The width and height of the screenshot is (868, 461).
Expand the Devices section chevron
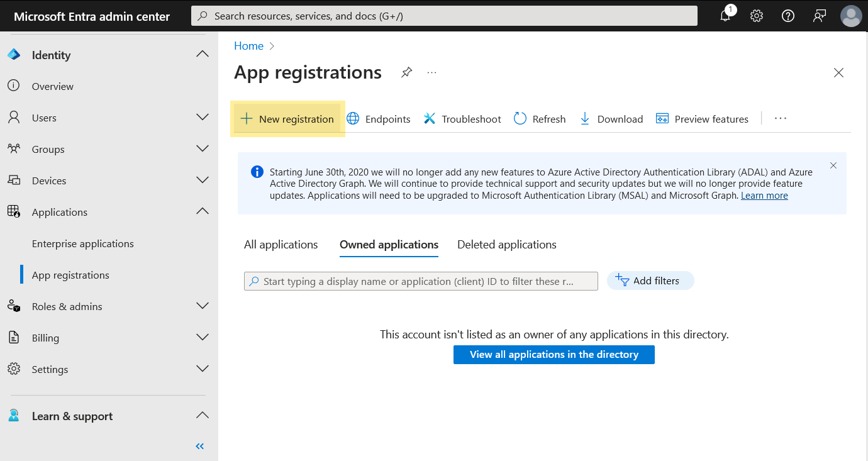tap(203, 180)
